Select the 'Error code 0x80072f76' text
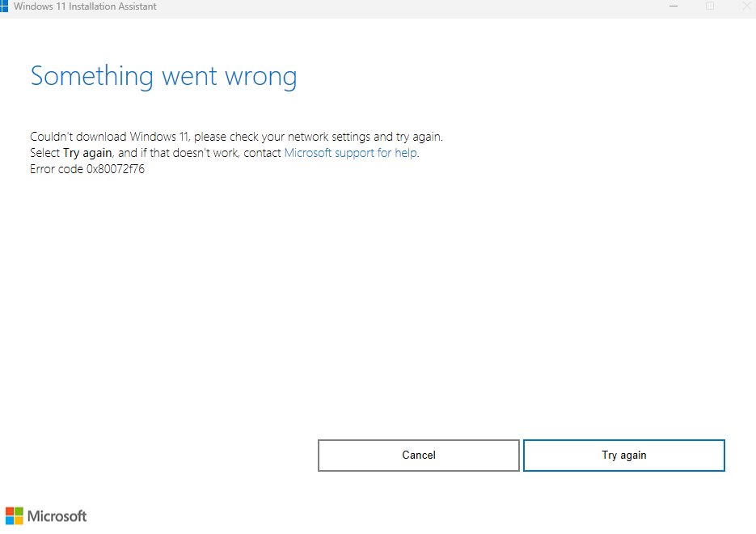This screenshot has height=534, width=756. [87, 169]
